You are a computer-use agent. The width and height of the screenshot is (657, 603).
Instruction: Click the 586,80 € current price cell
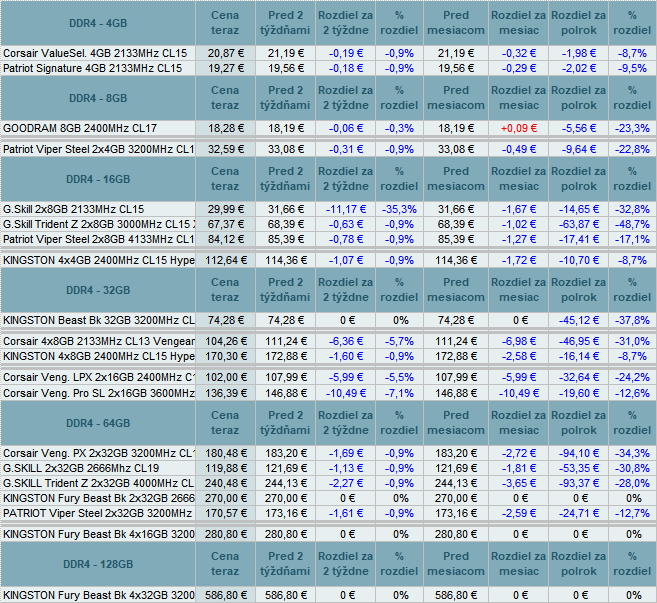[225, 595]
